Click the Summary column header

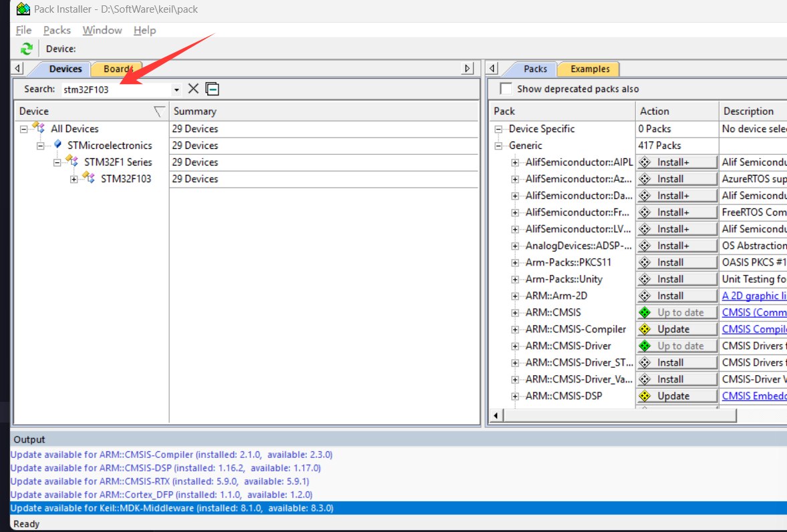click(x=324, y=111)
